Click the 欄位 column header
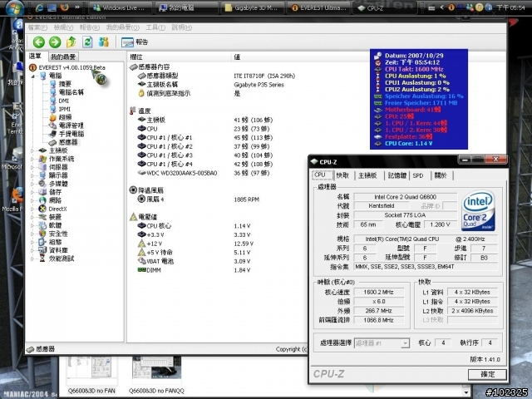 coord(180,57)
